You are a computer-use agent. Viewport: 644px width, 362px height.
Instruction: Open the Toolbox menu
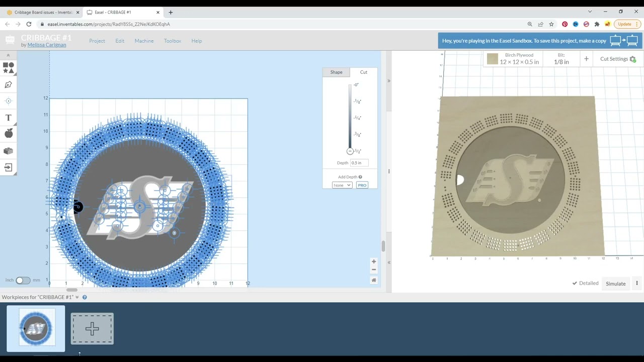(173, 41)
